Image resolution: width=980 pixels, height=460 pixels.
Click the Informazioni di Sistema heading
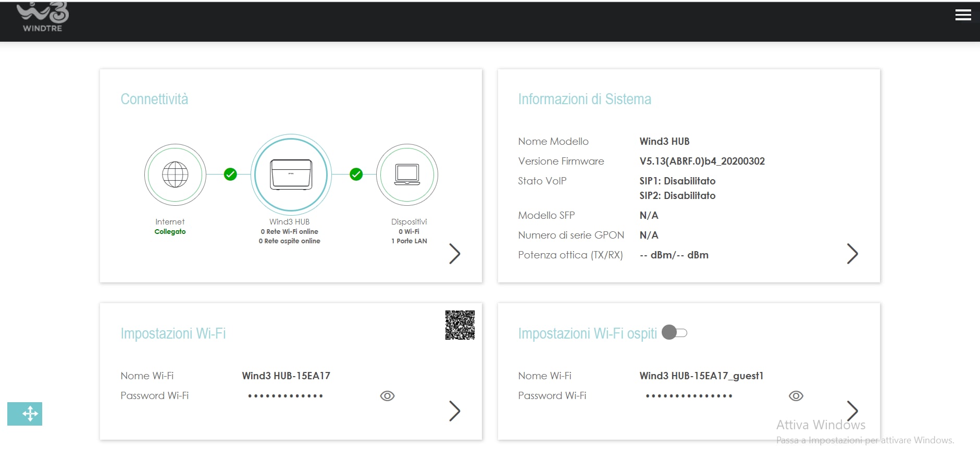pyautogui.click(x=585, y=99)
